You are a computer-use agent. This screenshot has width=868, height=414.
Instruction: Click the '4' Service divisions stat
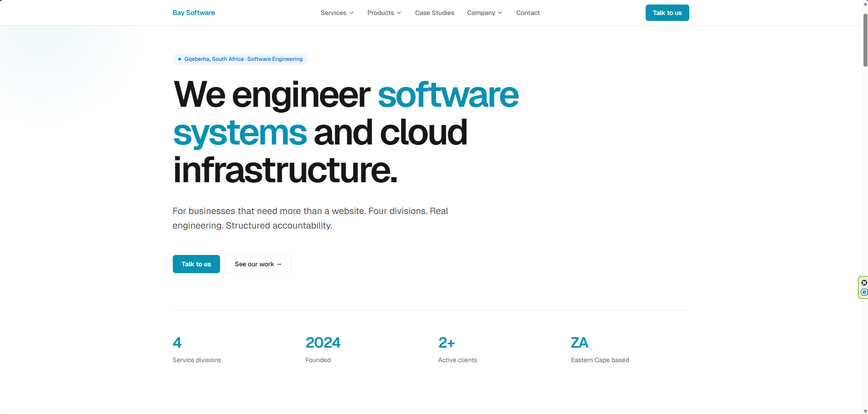click(177, 343)
